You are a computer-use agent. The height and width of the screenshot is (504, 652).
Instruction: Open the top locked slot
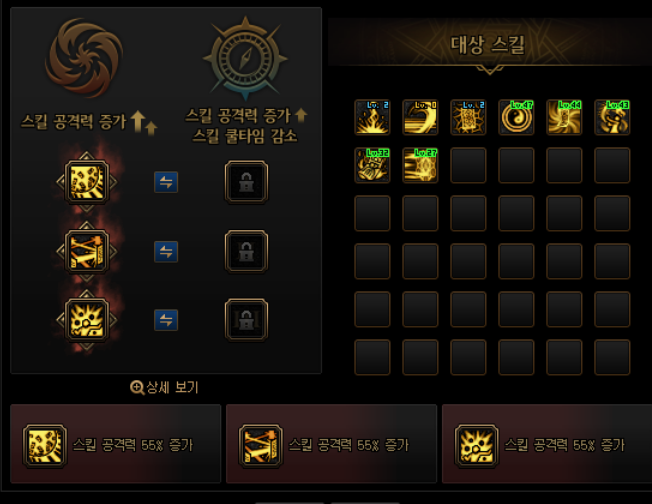pos(246,182)
